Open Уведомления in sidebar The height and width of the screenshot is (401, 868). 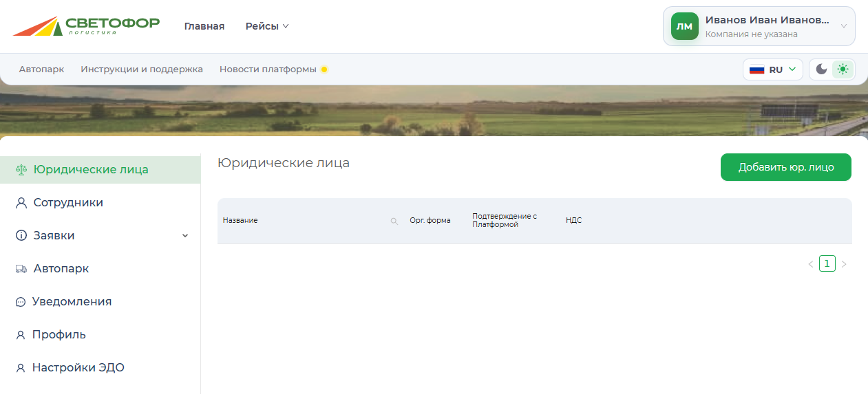[100, 302]
